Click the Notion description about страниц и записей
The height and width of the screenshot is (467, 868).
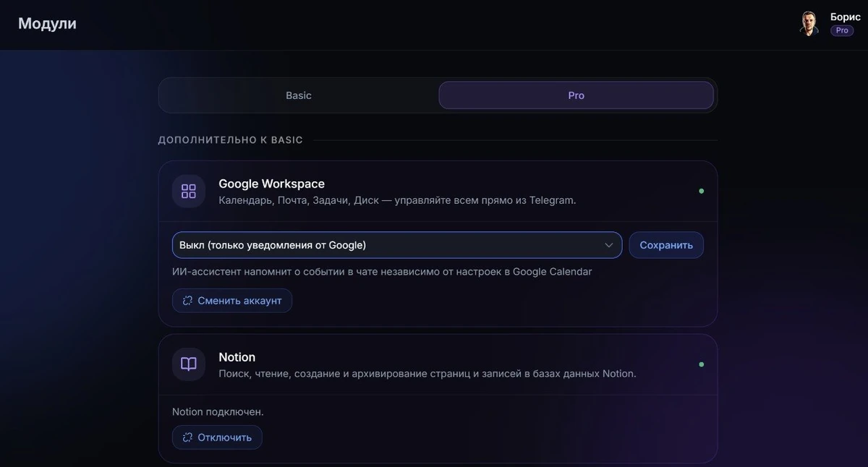427,374
